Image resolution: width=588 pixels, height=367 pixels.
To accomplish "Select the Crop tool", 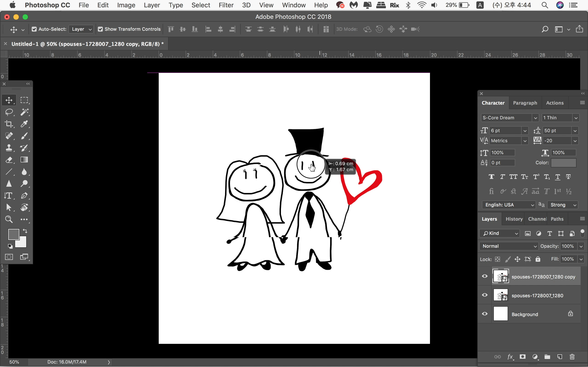I will (9, 124).
